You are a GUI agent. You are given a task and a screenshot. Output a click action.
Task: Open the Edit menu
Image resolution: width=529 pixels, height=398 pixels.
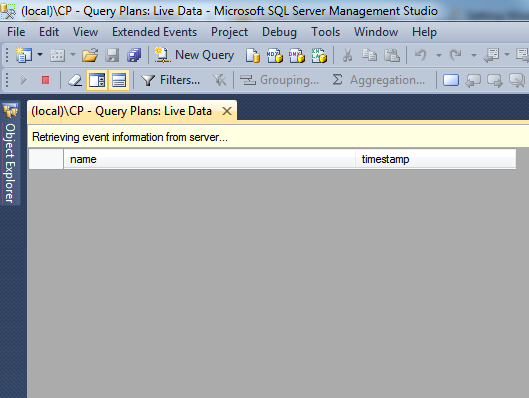[x=49, y=32]
